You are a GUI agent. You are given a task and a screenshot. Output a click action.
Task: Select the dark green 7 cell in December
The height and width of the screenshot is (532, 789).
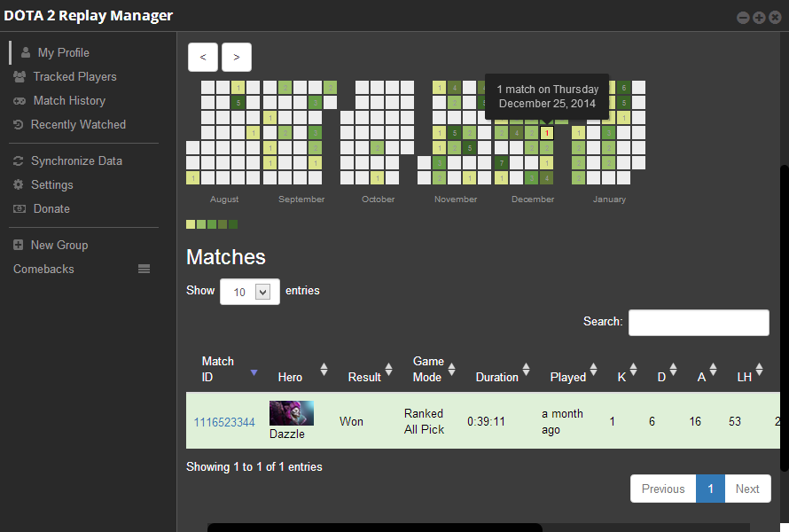[x=501, y=163]
